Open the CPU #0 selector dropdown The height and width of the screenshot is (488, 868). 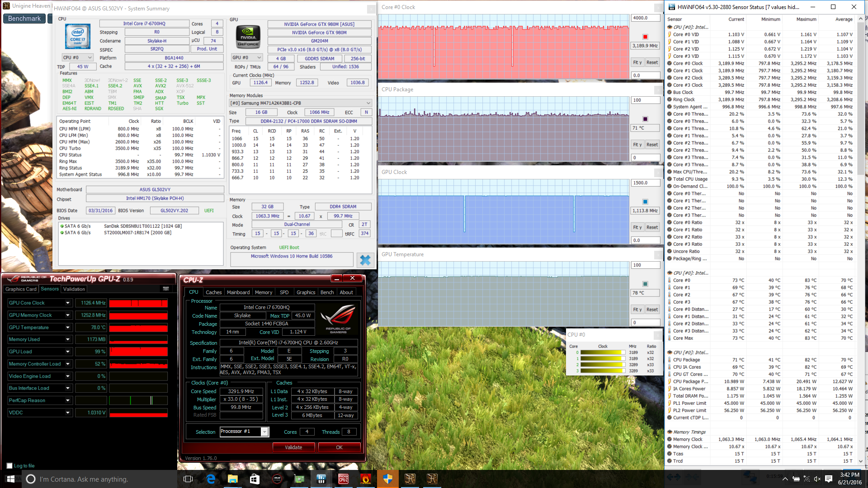coord(77,58)
